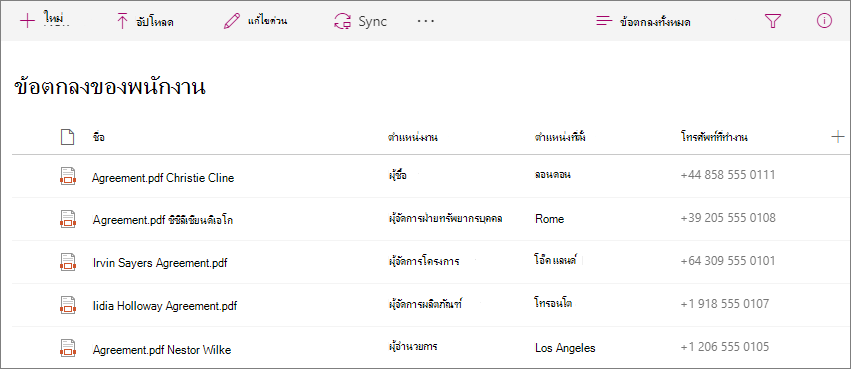Screen dimensions: 851x369
Task: Click PDF icon for Christie Cline agreement
Action: [67, 176]
